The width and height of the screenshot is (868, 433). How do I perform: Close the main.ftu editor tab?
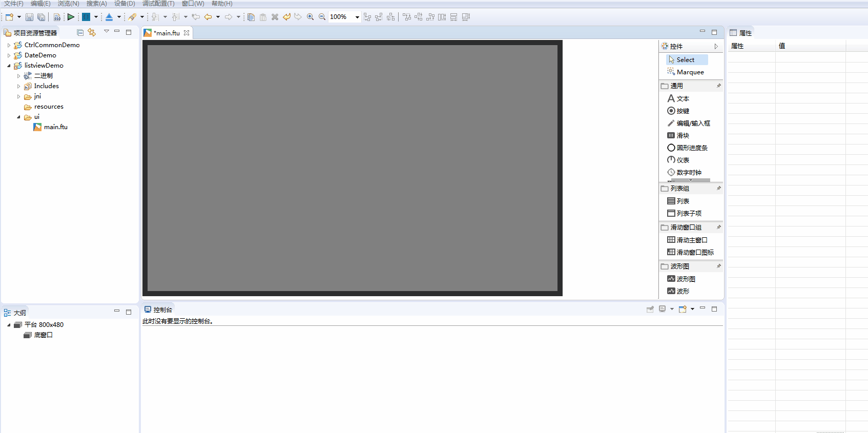(187, 33)
